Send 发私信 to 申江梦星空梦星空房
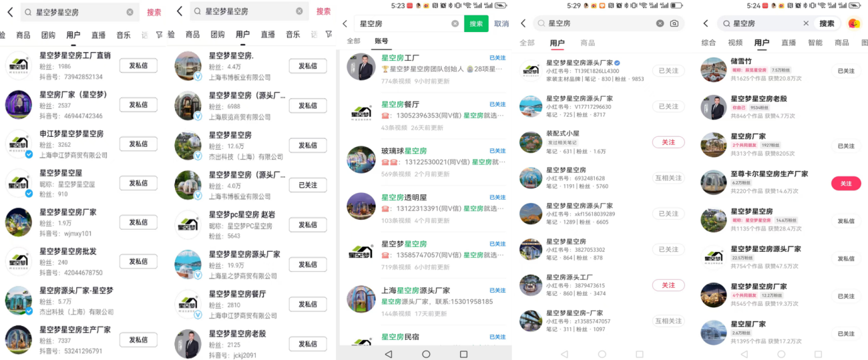The height and width of the screenshot is (360, 868). point(138,144)
